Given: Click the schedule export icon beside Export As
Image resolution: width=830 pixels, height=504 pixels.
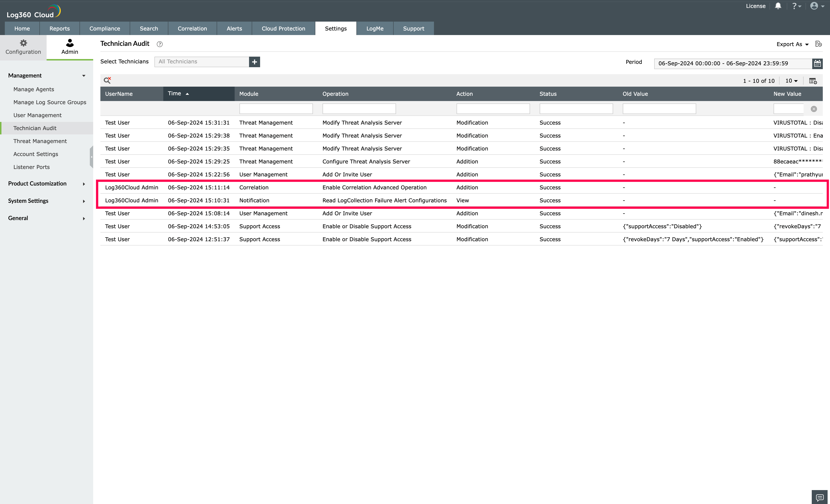Looking at the screenshot, I should [x=818, y=44].
